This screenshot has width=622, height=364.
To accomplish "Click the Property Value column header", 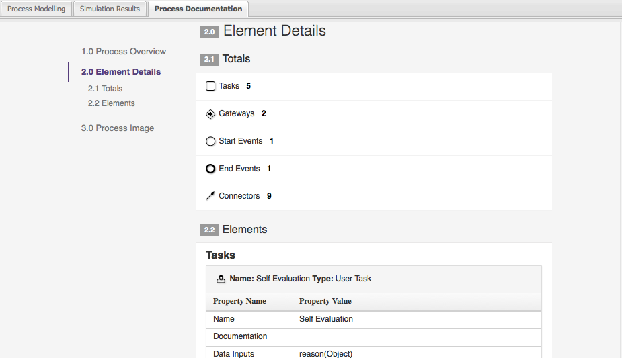I will tap(325, 301).
